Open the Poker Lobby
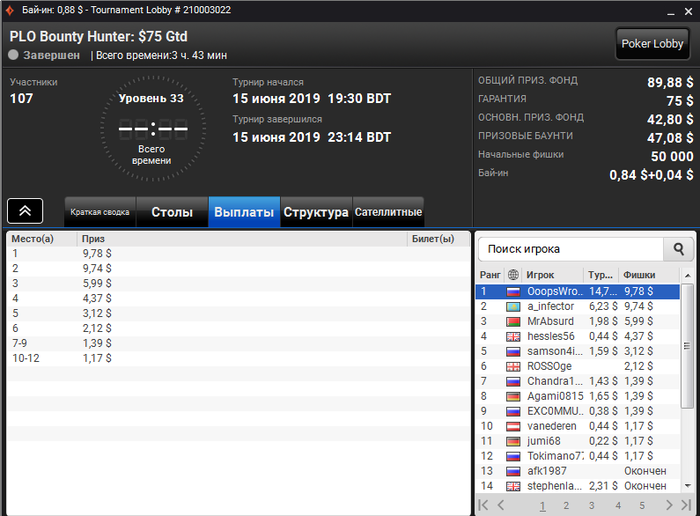700x516 pixels. click(652, 44)
